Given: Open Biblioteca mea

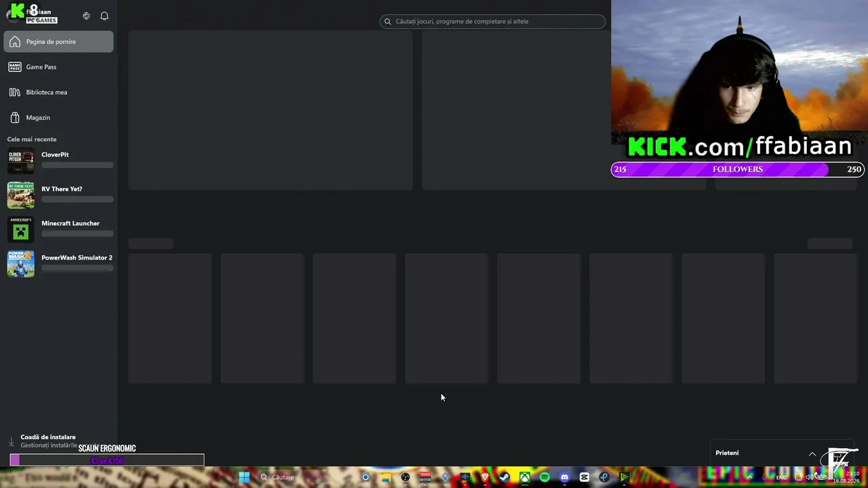Looking at the screenshot, I should pos(58,92).
